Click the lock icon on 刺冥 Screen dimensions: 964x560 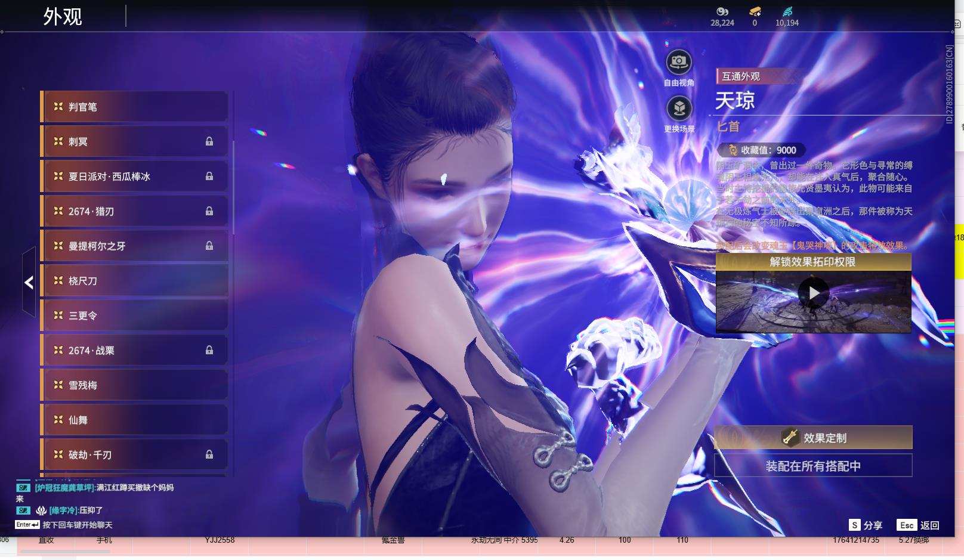209,141
